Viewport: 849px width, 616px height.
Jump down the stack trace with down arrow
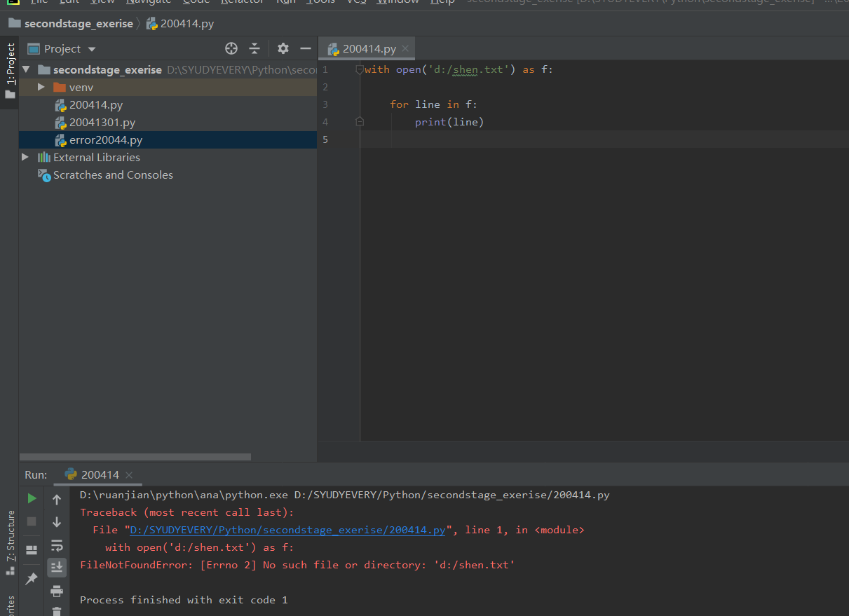click(57, 522)
